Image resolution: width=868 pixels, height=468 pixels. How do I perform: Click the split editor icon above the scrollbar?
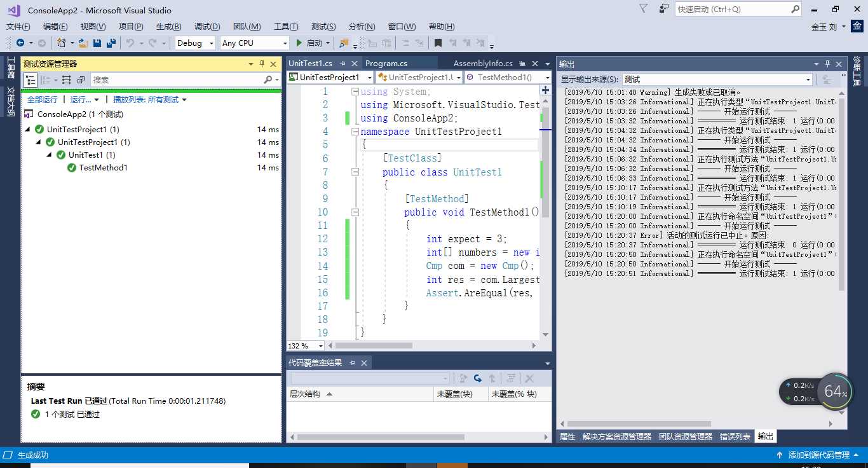pyautogui.click(x=545, y=91)
